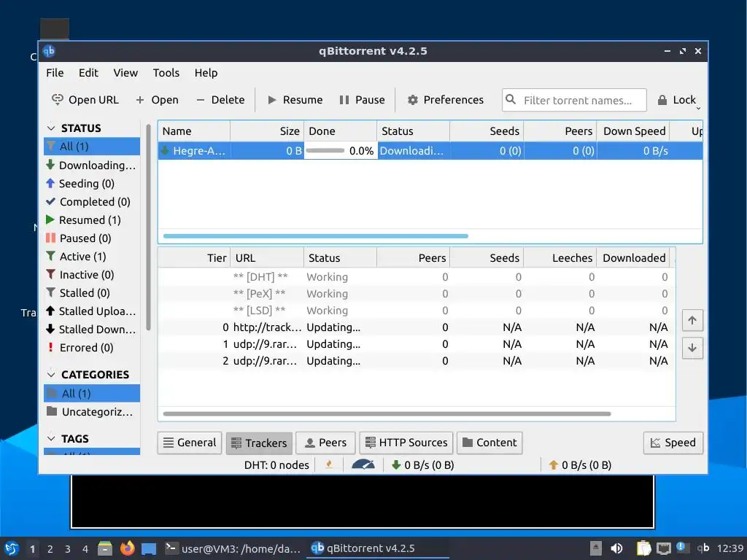
Task: Switch to the General tab
Action: tap(190, 443)
